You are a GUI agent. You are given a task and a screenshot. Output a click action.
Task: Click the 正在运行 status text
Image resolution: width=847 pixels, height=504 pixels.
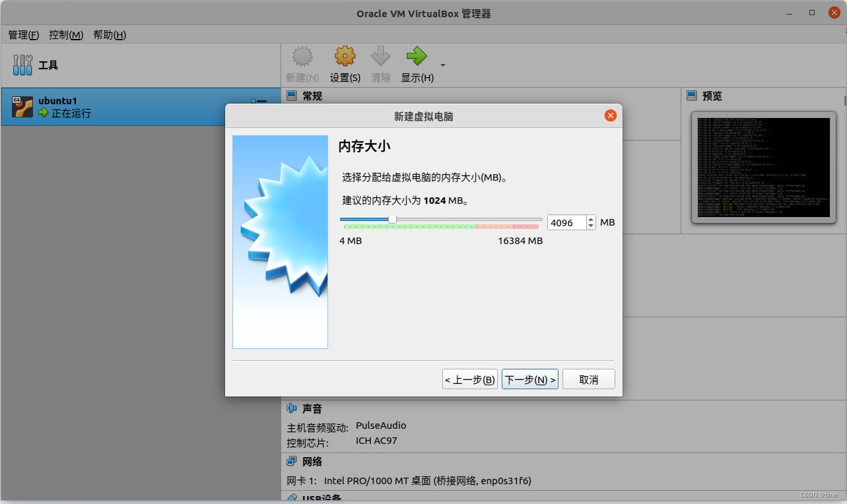[x=71, y=113]
